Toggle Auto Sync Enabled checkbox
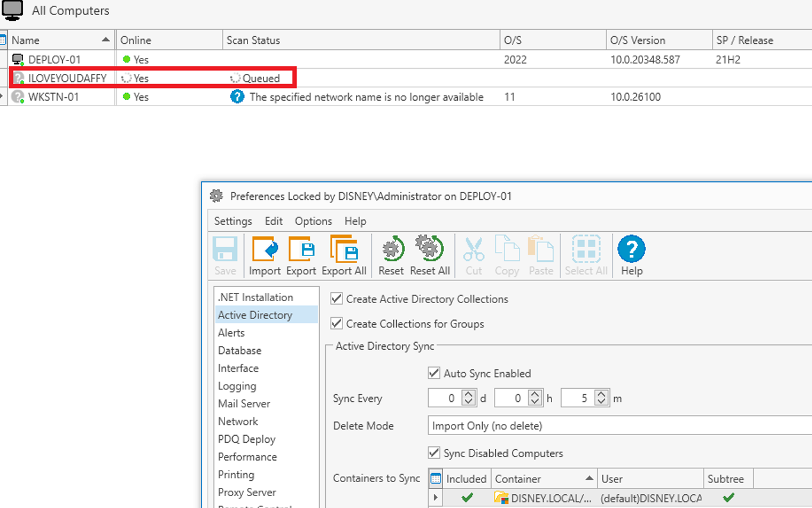The width and height of the screenshot is (812, 508). pyautogui.click(x=434, y=373)
